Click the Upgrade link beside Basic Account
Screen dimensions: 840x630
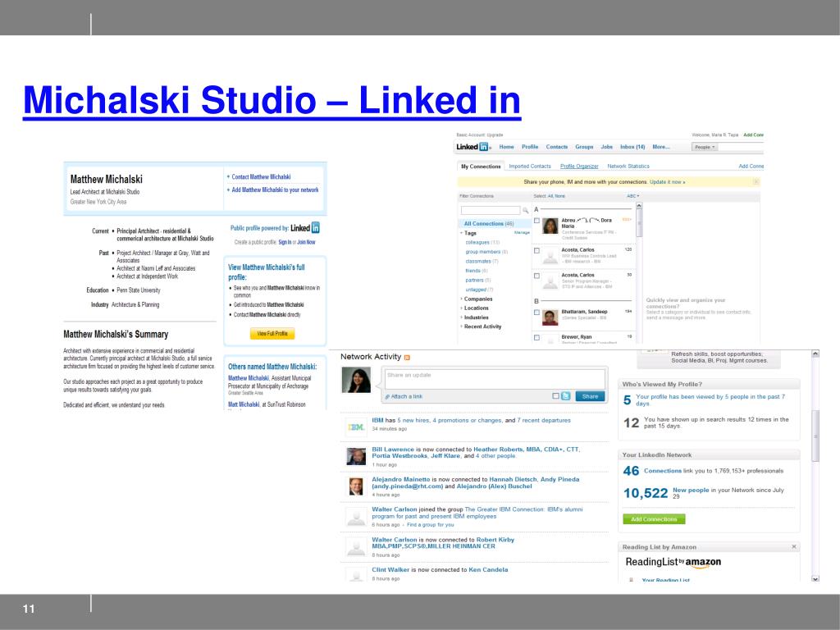(495, 135)
